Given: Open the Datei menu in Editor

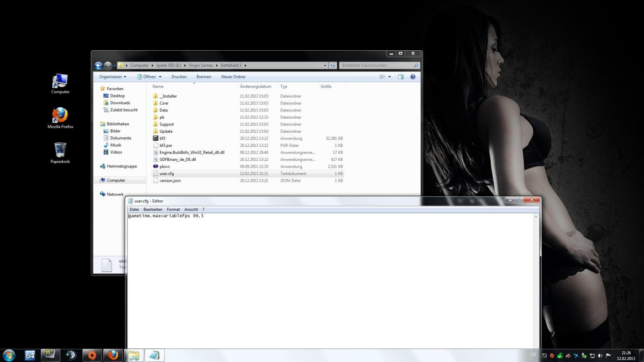Looking at the screenshot, I should coord(134,210).
